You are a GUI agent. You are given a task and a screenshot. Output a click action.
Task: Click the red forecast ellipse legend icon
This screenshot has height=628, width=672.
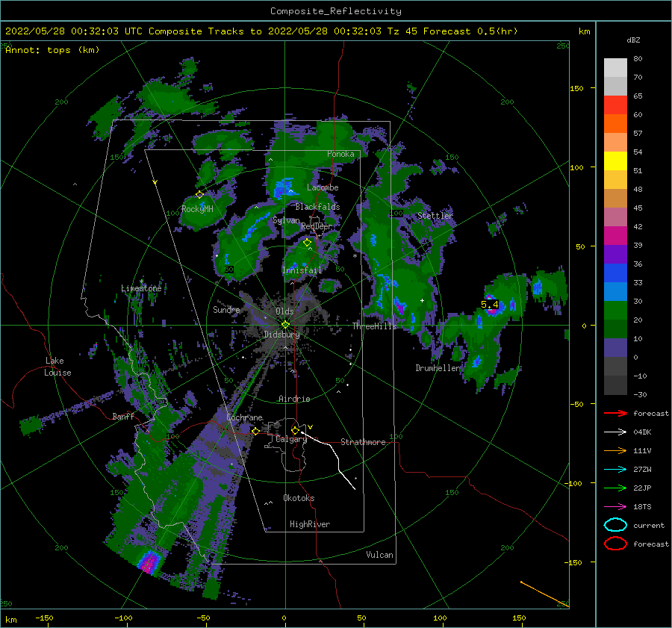click(x=615, y=544)
